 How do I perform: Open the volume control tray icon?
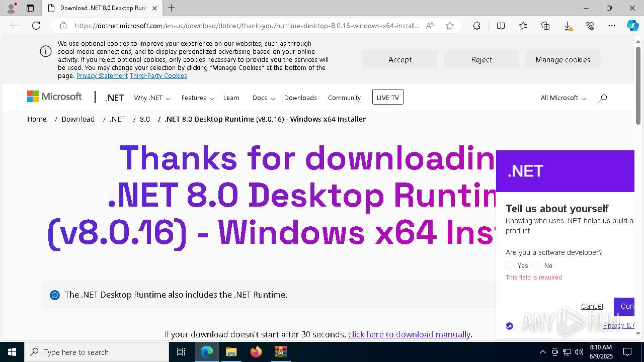(579, 352)
